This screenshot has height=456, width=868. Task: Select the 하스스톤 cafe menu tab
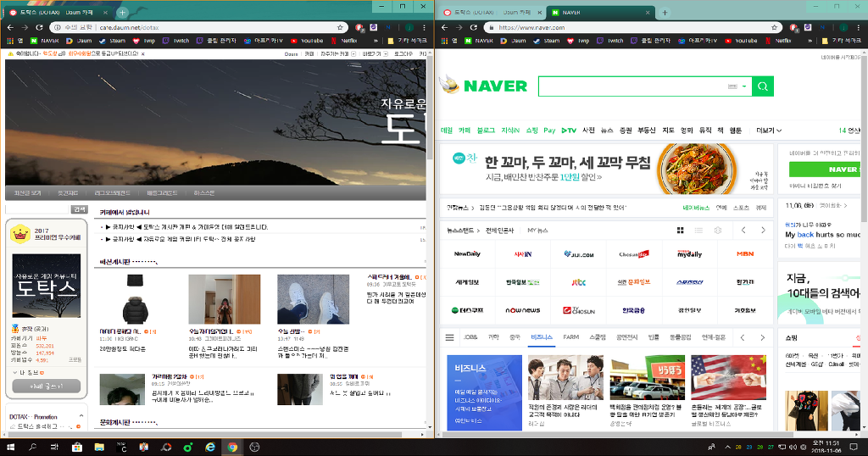pos(204,193)
